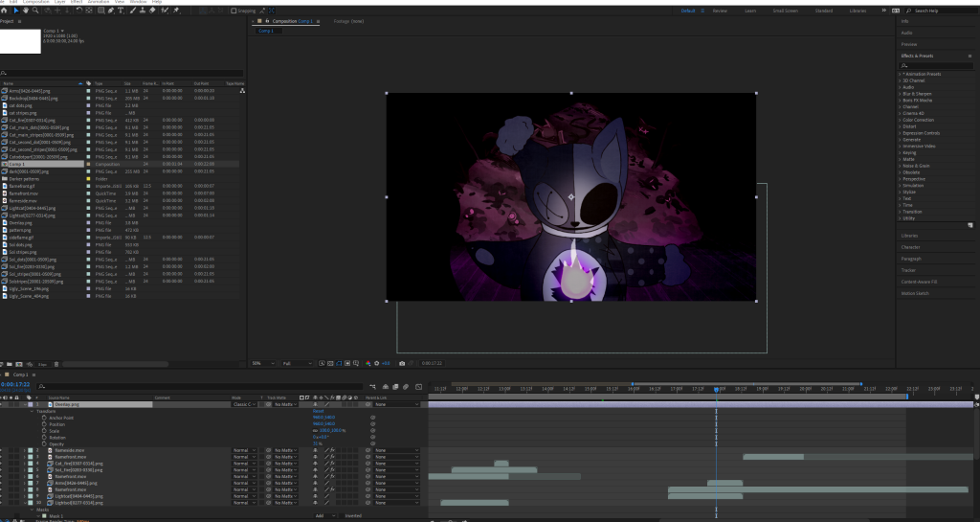
Task: Select the Type text tool
Action: pyautogui.click(x=121, y=11)
